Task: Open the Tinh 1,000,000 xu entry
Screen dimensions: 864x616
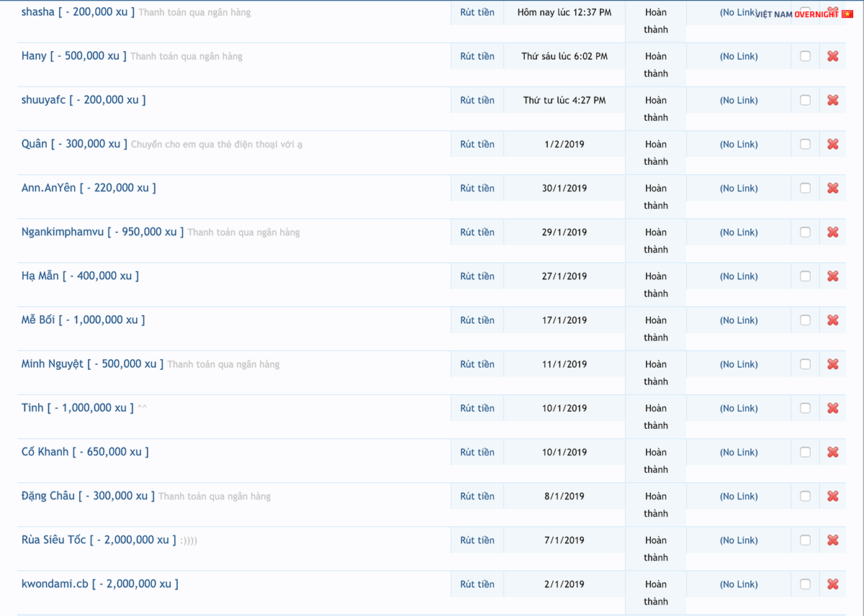Action: 78,408
